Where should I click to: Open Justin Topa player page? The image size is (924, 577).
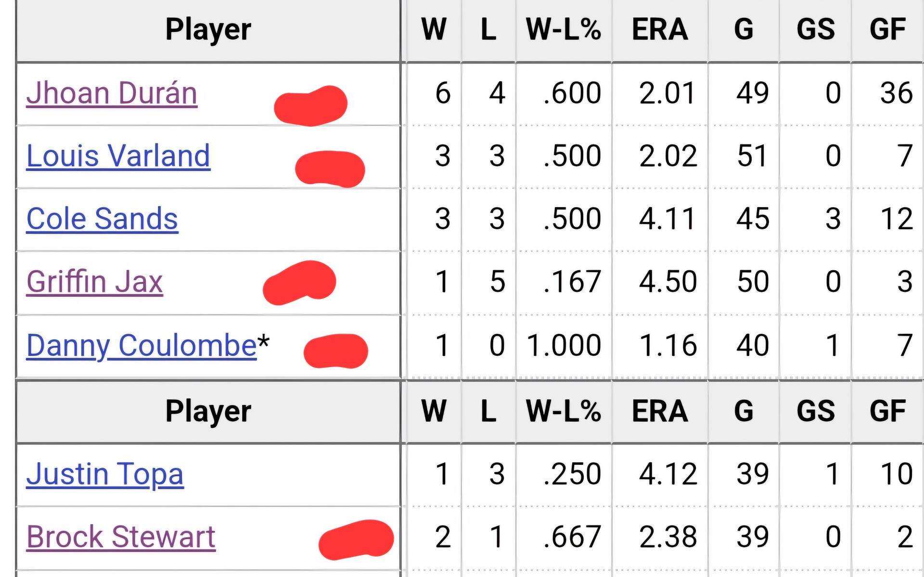tap(105, 474)
